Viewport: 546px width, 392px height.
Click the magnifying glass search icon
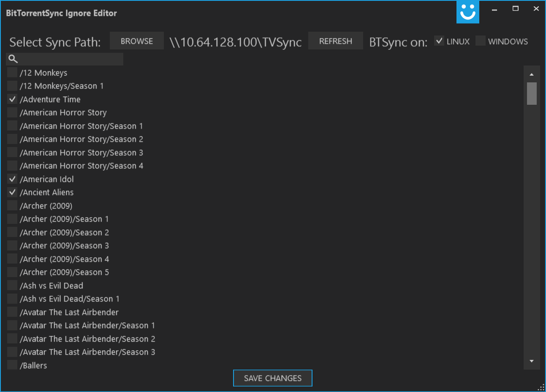pos(13,59)
